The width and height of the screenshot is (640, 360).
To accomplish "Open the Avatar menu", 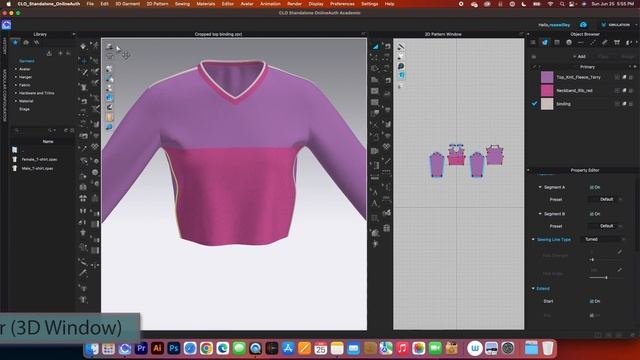I will coord(247,4).
